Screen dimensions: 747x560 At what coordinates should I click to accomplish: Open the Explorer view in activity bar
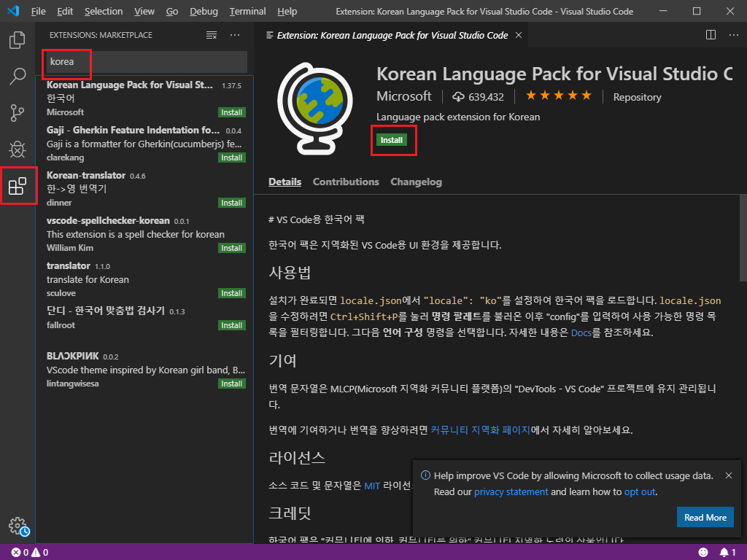coord(18,40)
